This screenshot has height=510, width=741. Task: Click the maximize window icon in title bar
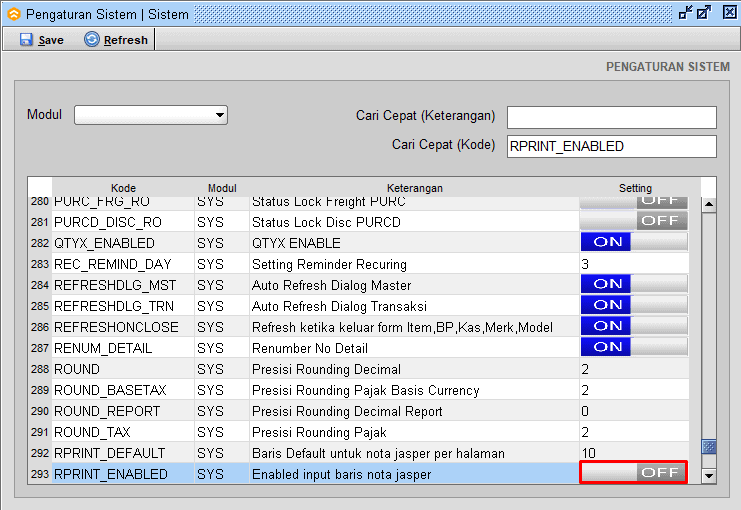pyautogui.click(x=704, y=13)
